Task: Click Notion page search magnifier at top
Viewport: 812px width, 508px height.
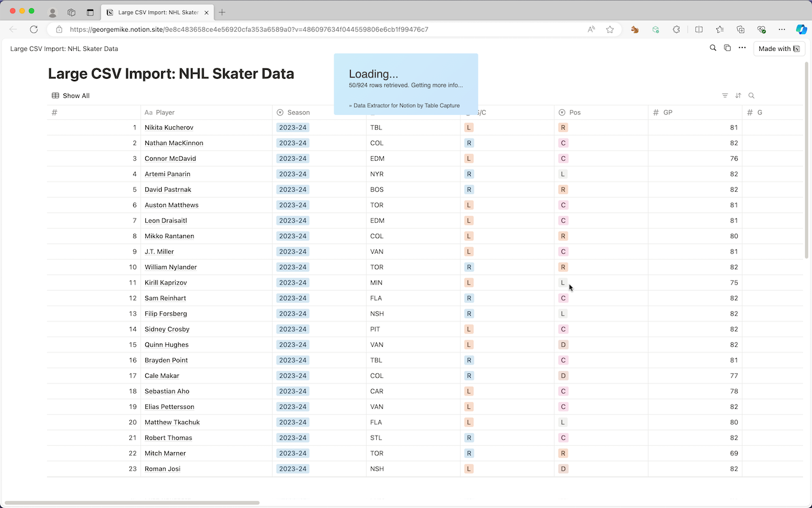Action: [x=713, y=48]
